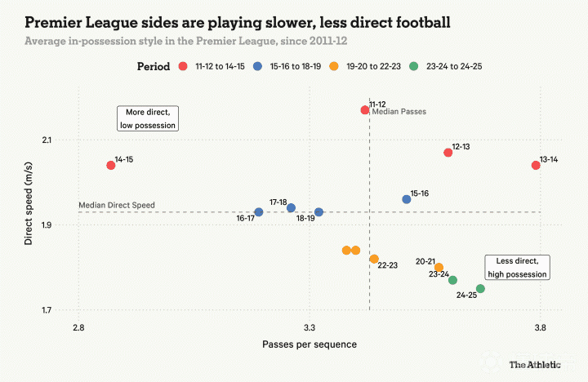
Task: Select the 22-23 season orange dot
Action: coord(374,259)
